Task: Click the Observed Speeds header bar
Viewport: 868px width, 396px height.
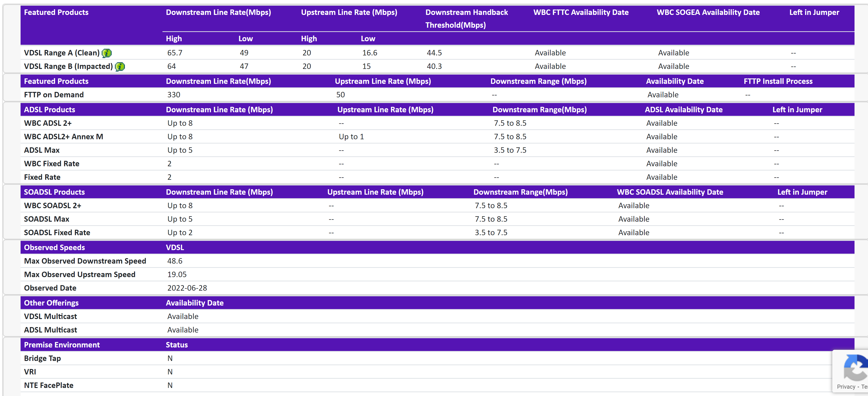Action: tap(54, 247)
